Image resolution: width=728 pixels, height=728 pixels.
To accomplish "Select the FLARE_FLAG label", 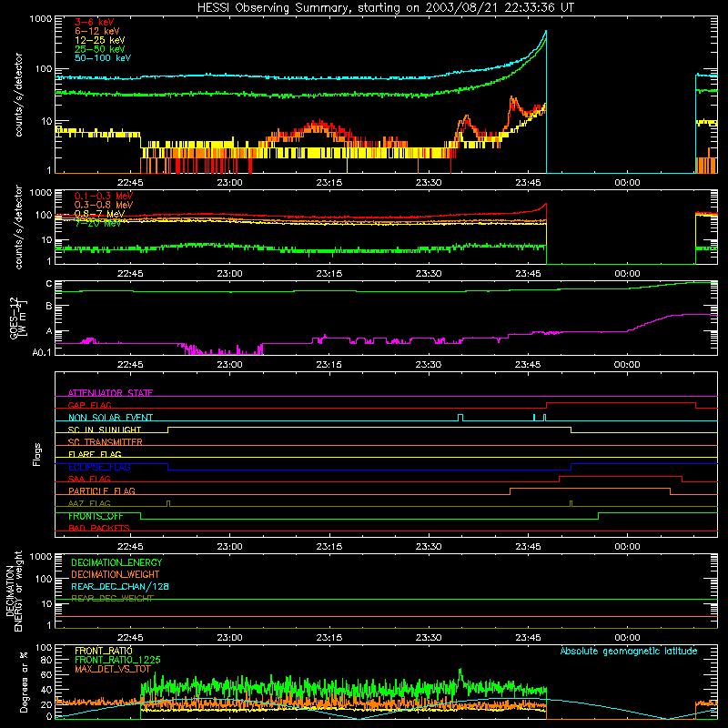I will pyautogui.click(x=95, y=454).
